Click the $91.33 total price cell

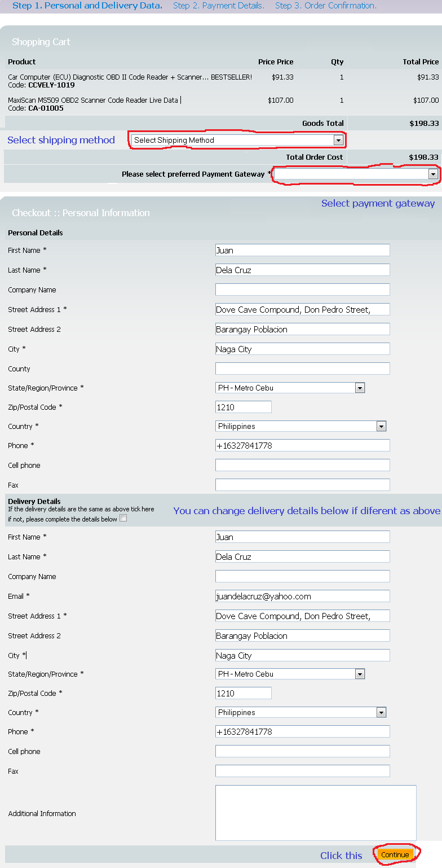click(x=428, y=77)
